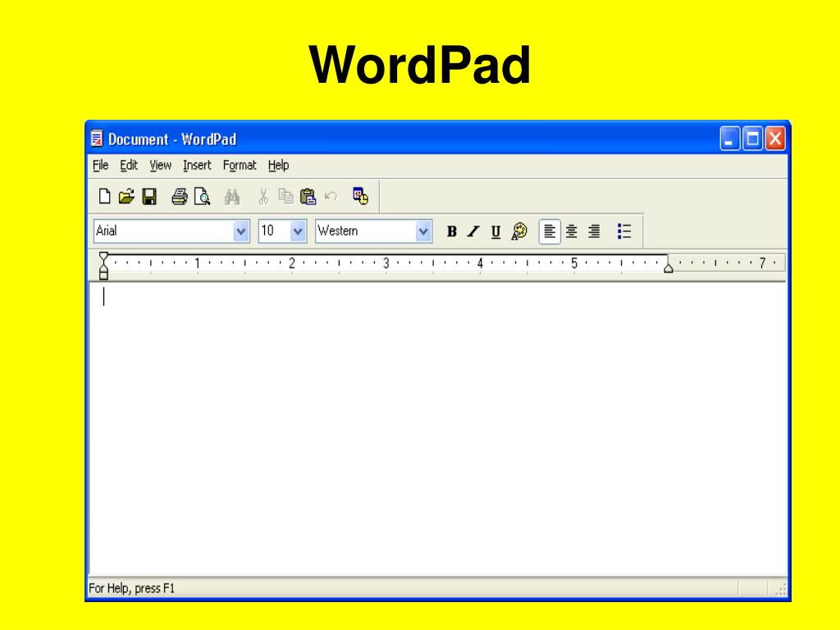Viewport: 840px width, 630px height.
Task: Click in the blank document editing area
Action: (438, 428)
